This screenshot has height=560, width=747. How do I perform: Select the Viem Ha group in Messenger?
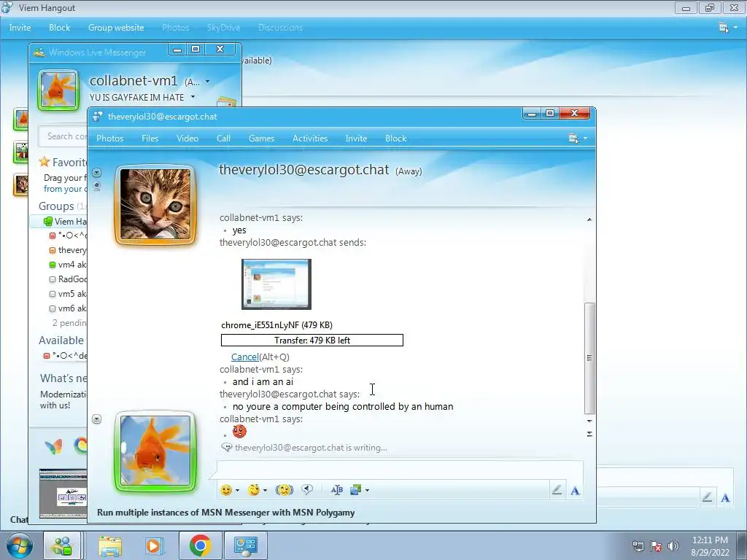click(60, 222)
